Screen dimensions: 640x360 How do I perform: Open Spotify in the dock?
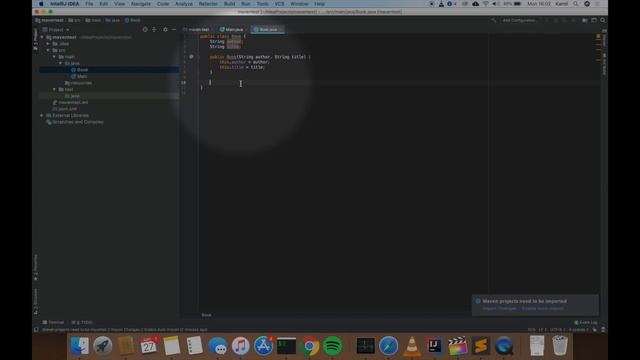(x=333, y=346)
